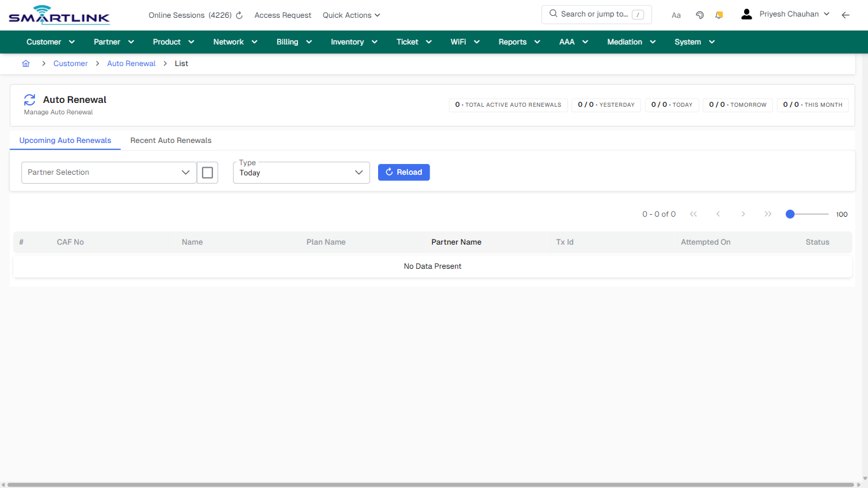Click the font size Aa icon
The width and height of the screenshot is (868, 488).
pos(676,15)
